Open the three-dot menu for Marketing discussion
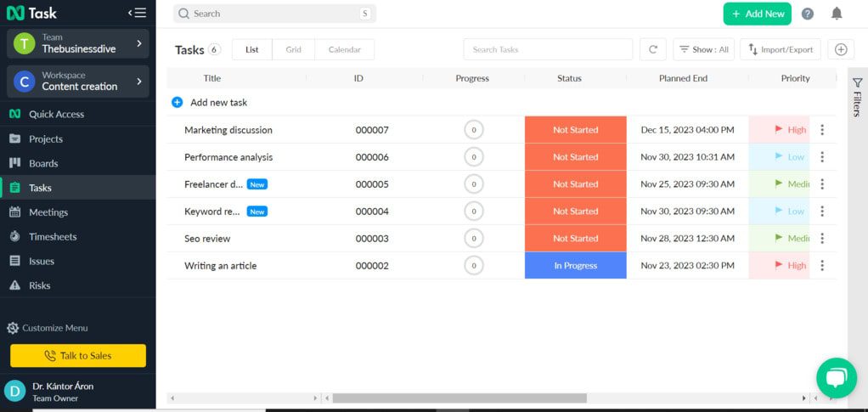 (x=822, y=130)
